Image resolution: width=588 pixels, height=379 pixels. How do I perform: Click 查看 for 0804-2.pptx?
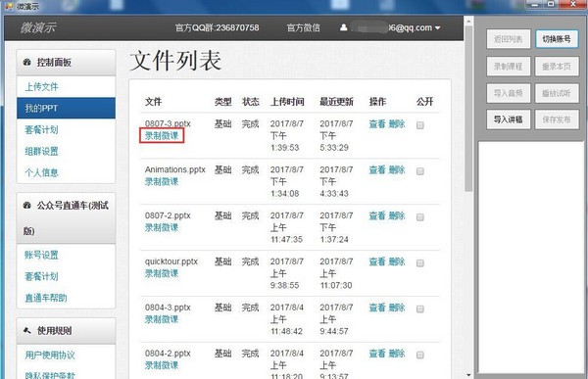(377, 354)
